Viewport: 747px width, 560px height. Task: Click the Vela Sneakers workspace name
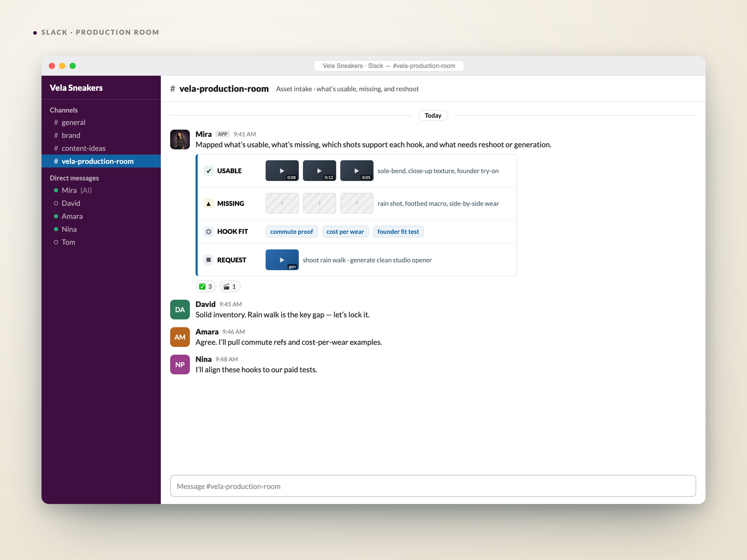76,88
